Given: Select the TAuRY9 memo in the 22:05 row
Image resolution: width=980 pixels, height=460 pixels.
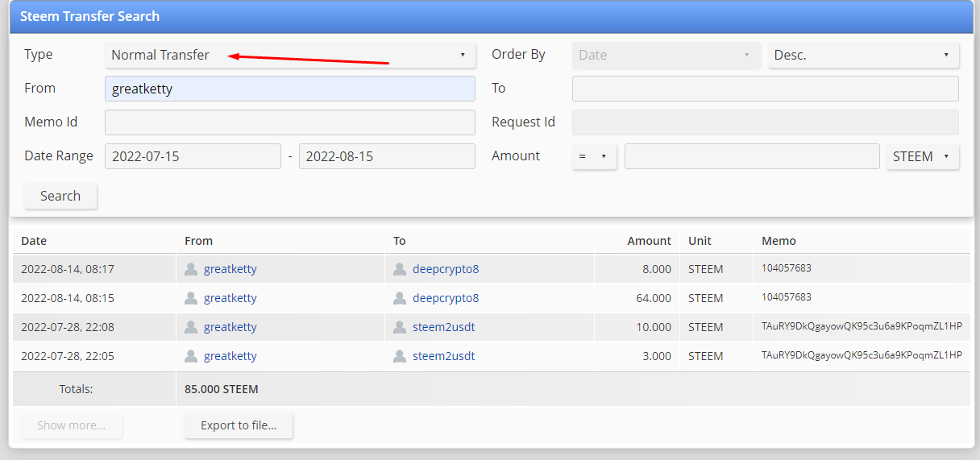Looking at the screenshot, I should click(x=862, y=355).
